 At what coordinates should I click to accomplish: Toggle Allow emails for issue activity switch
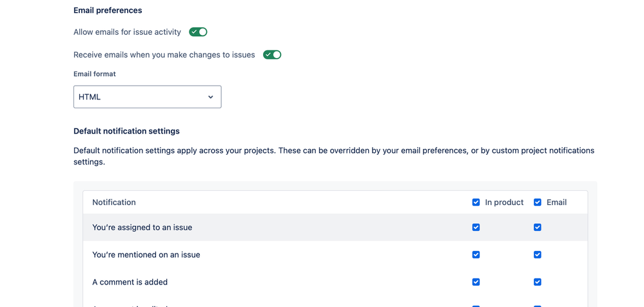pos(198,32)
